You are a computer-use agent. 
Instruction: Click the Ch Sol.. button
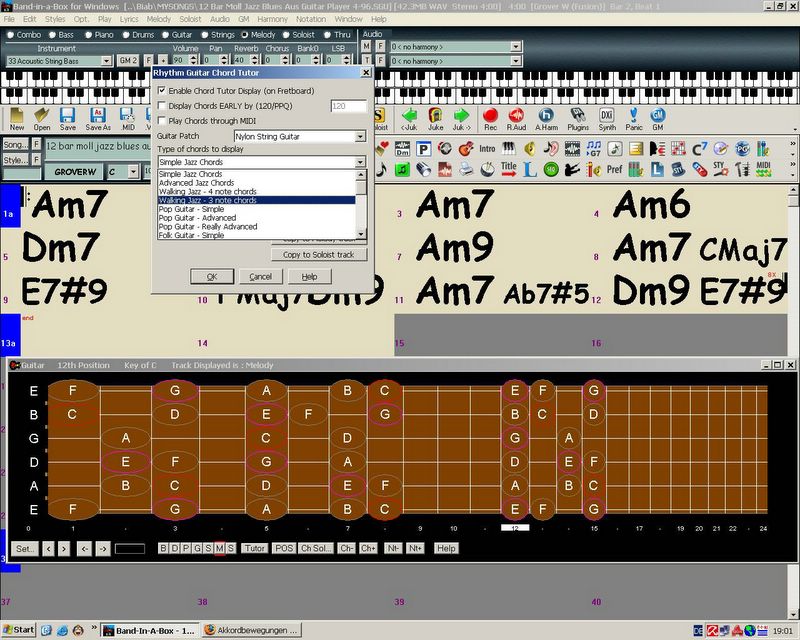coord(315,548)
